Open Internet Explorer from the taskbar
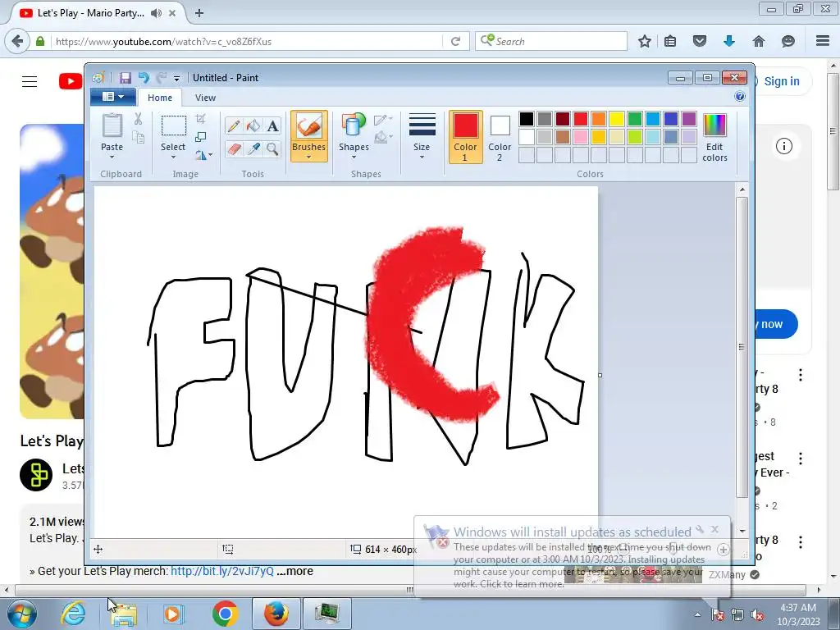The image size is (840, 630). (x=73, y=614)
